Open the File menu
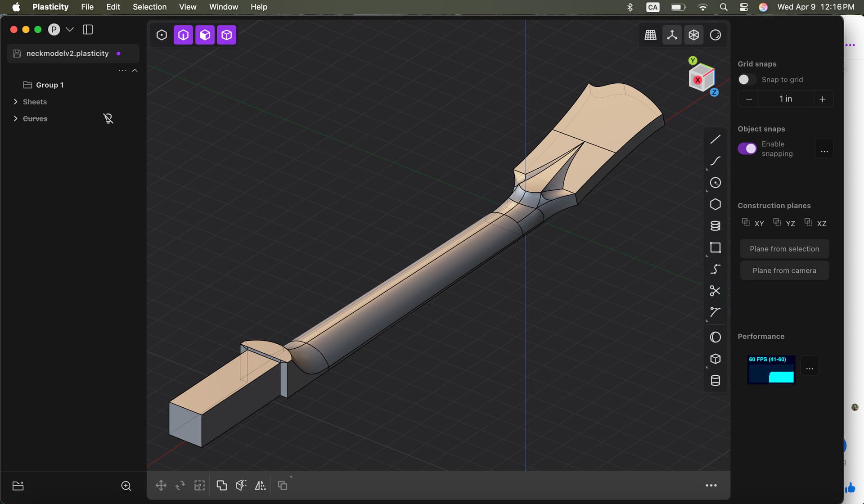This screenshot has height=504, width=864. pyautogui.click(x=87, y=7)
